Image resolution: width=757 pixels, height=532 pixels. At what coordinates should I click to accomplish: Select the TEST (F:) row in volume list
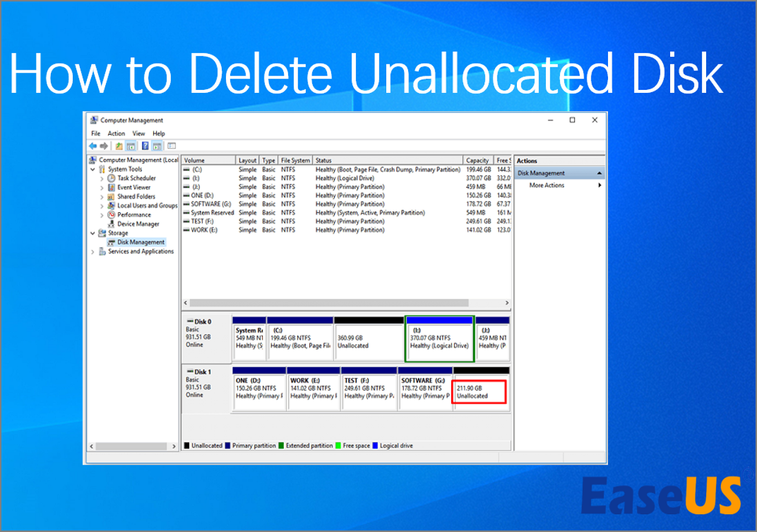(x=347, y=221)
